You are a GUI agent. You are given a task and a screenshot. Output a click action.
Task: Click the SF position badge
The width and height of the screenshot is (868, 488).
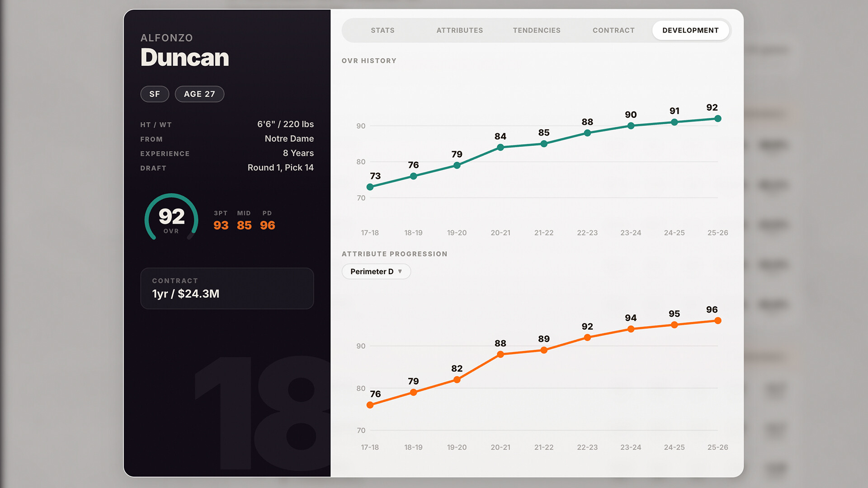click(155, 94)
